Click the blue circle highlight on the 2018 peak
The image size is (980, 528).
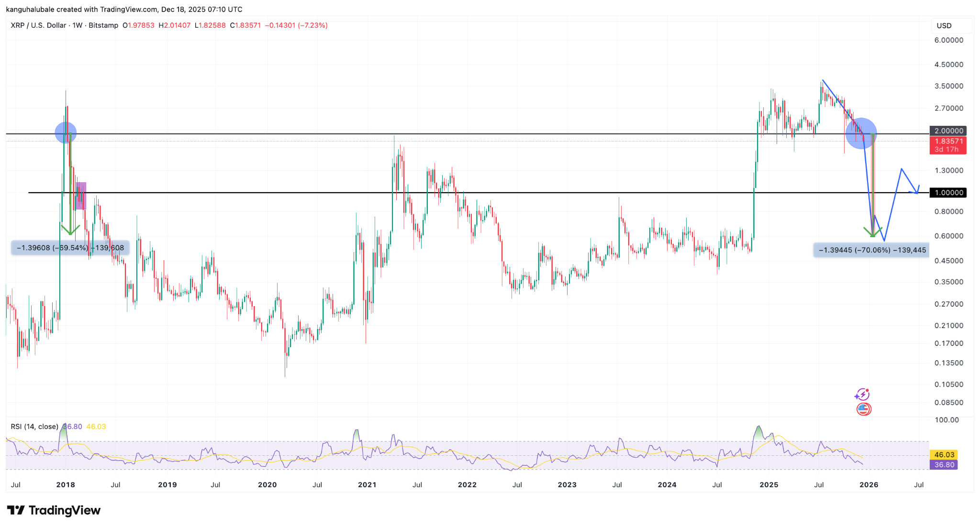(x=66, y=133)
